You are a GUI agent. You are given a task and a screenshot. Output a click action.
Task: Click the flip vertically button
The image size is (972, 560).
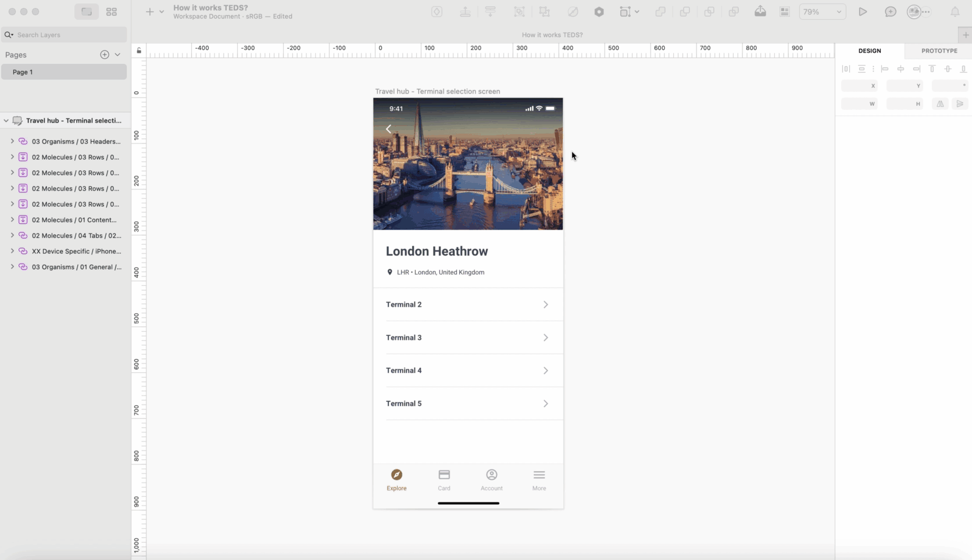point(960,103)
